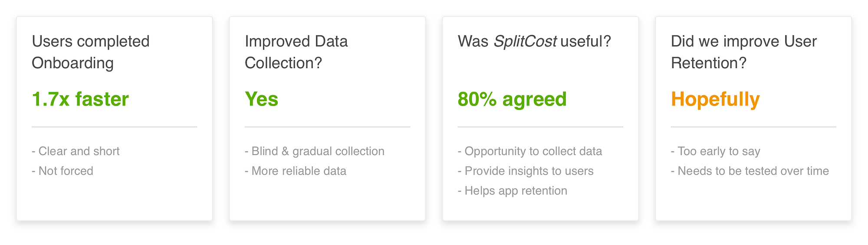The image size is (868, 245).
Task: Select the green 'Yes' result text
Action: pos(261,99)
